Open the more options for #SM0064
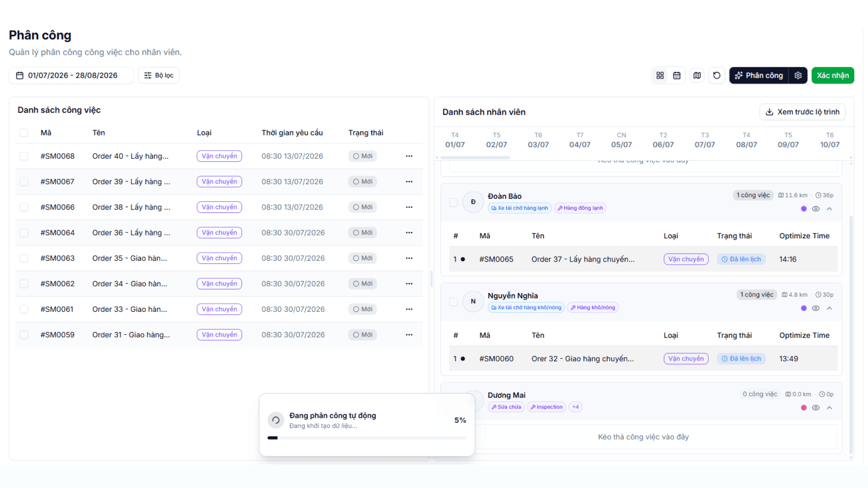The height and width of the screenshot is (488, 868). (x=409, y=233)
